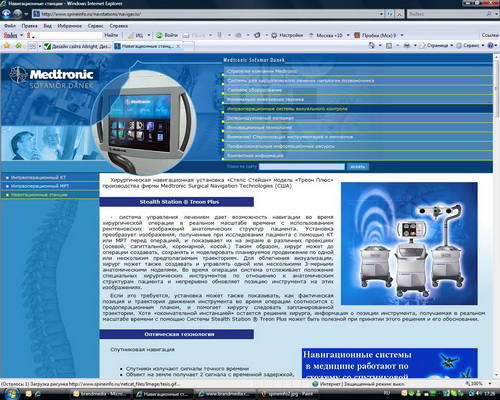Viewport: 500px width, 400px height.
Task: Open Настройки gear in Yandex toolbar
Action: (287, 35)
